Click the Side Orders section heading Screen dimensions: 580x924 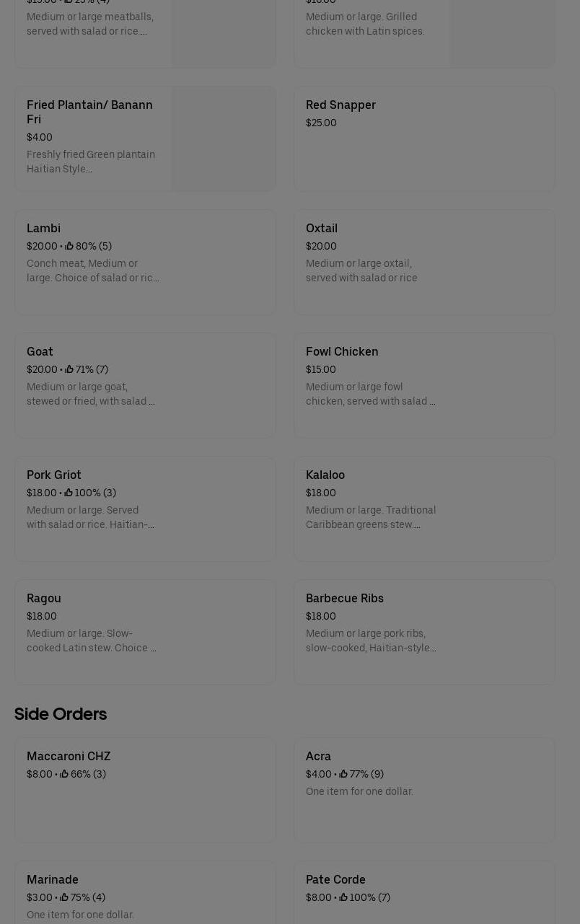click(x=61, y=714)
